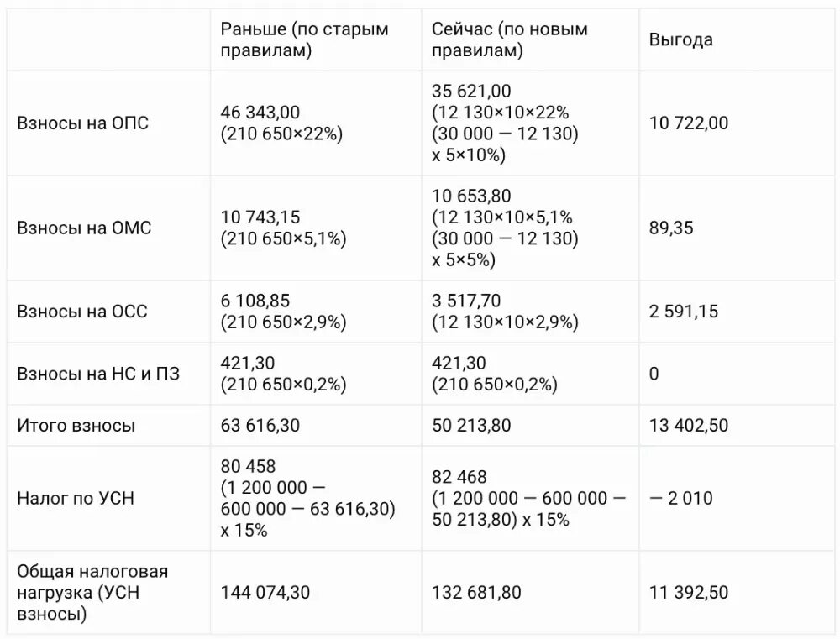Click the 'Итого взносы' row label
This screenshot has height=639, width=840.
pos(76,426)
